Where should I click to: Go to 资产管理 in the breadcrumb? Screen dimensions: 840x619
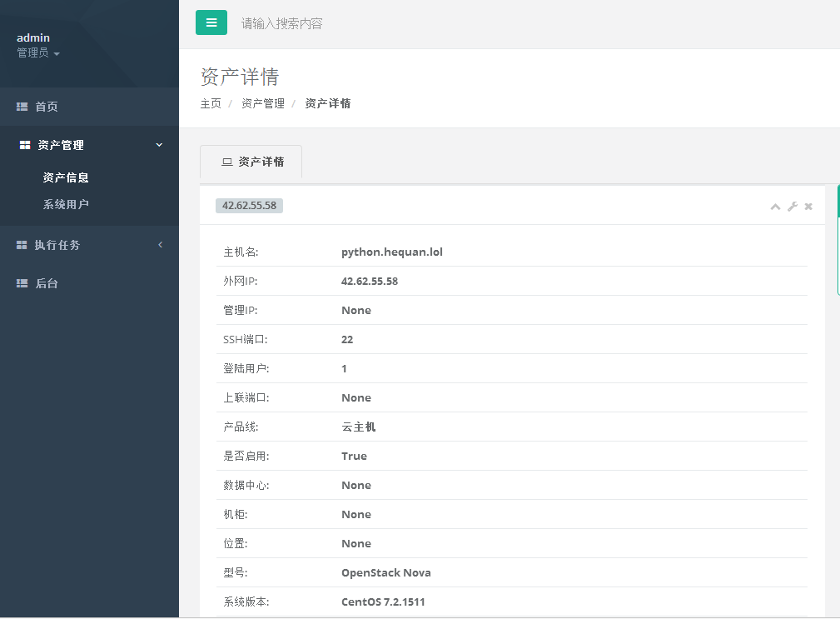[263, 103]
